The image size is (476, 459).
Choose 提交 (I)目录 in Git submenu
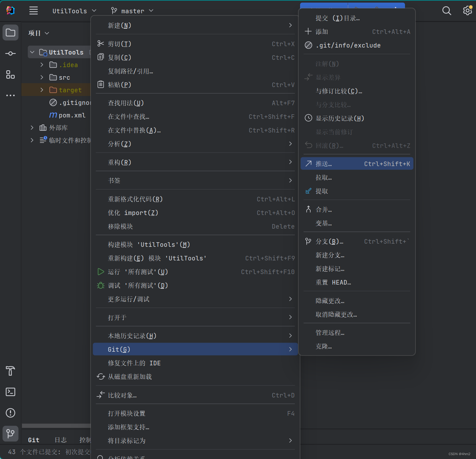[357, 18]
